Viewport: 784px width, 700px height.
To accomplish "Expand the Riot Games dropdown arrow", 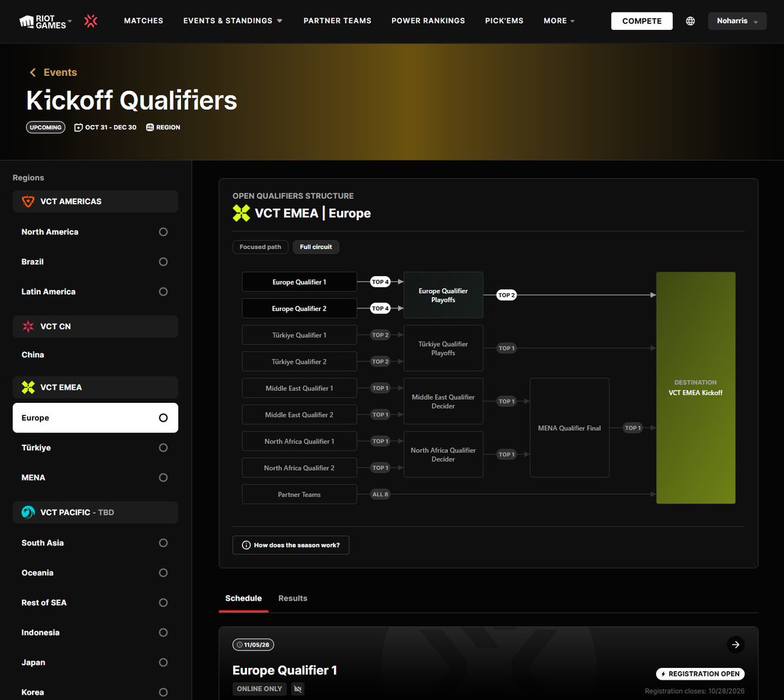I will click(x=71, y=22).
